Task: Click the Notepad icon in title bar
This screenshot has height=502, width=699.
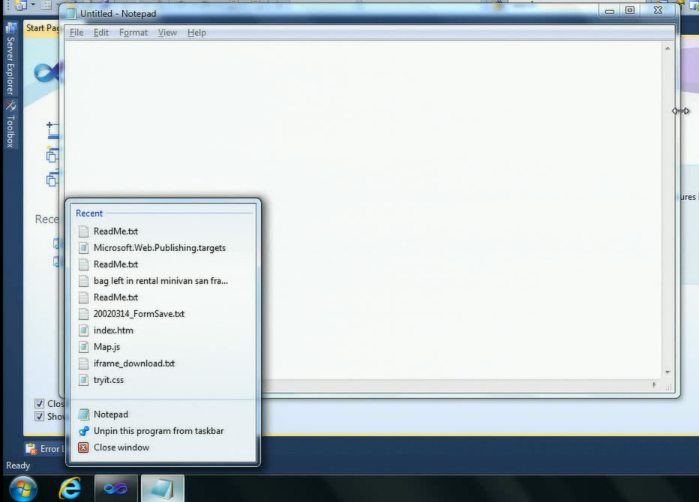Action: [71, 14]
